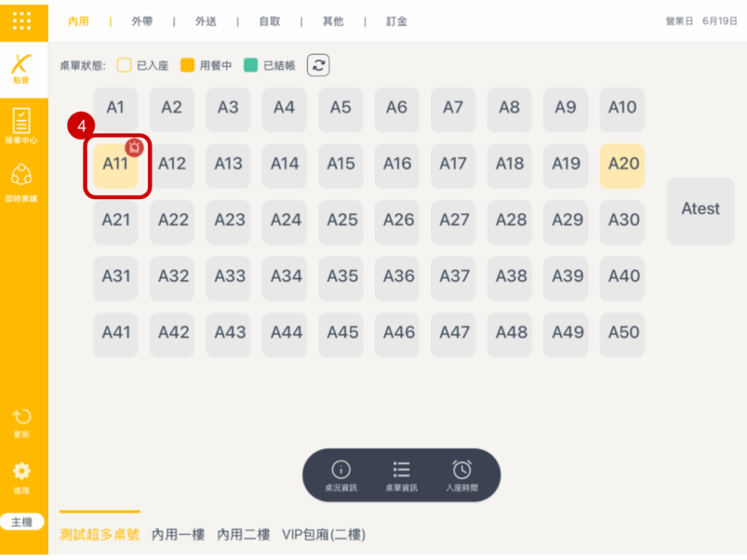Select seated table A20
The height and width of the screenshot is (560, 747).
[x=623, y=164]
